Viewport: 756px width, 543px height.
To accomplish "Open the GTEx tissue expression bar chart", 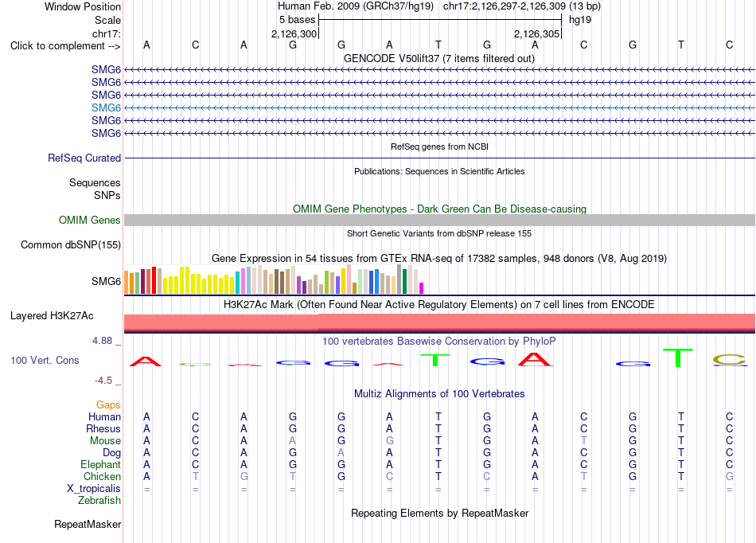I will pyautogui.click(x=274, y=279).
